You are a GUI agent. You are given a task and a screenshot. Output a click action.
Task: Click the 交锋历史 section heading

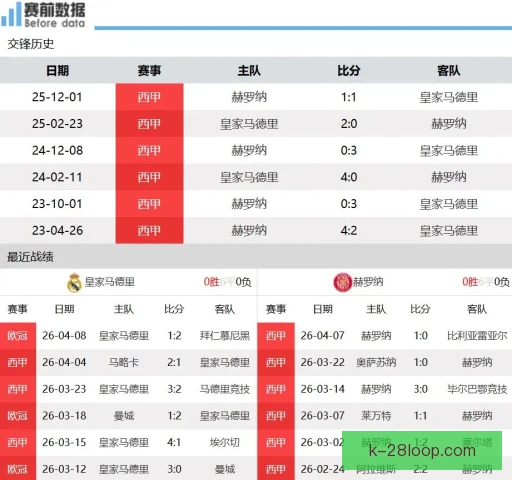(x=31, y=44)
